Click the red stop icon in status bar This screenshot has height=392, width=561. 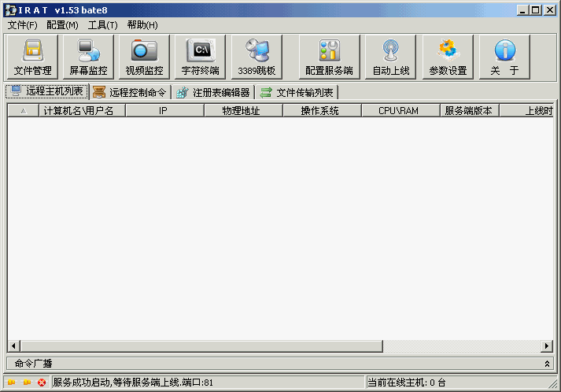pos(42,383)
